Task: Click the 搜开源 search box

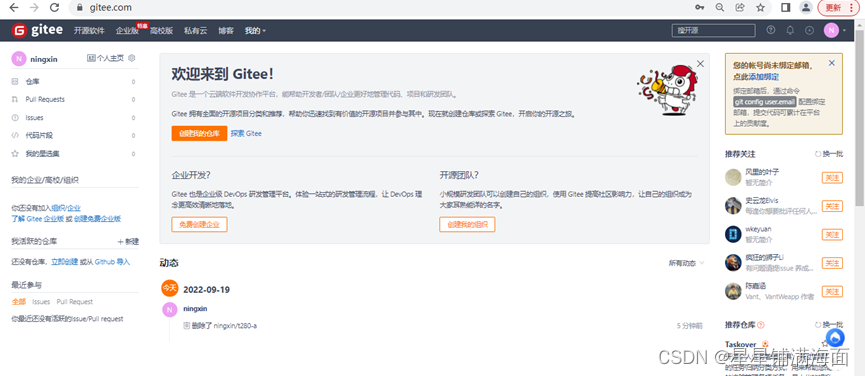Action: [713, 30]
